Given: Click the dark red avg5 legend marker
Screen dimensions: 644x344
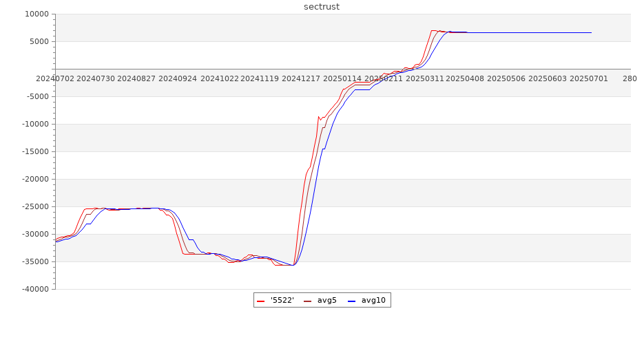Looking at the screenshot, I should pyautogui.click(x=307, y=301).
